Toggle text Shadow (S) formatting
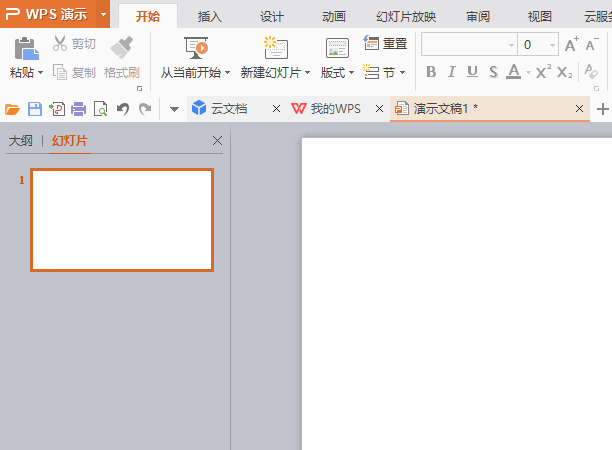612x450 pixels. click(x=493, y=72)
